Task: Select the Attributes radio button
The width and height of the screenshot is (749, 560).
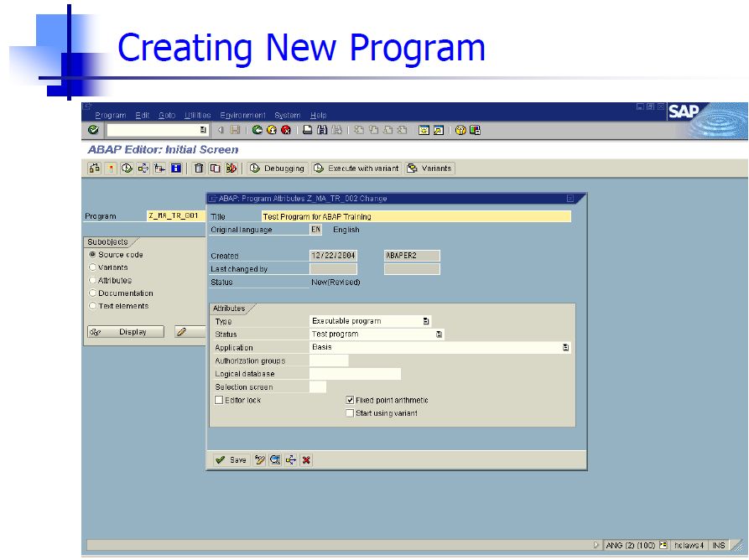Action: pyautogui.click(x=92, y=281)
